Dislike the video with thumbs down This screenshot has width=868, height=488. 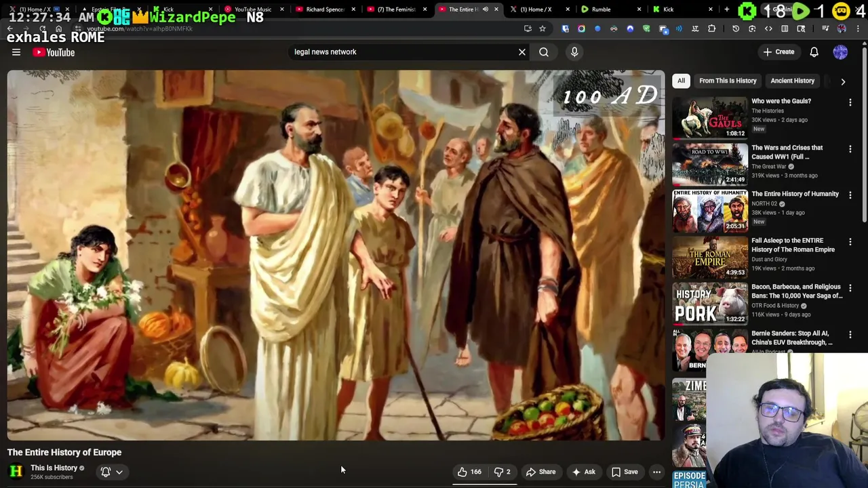[502, 472]
